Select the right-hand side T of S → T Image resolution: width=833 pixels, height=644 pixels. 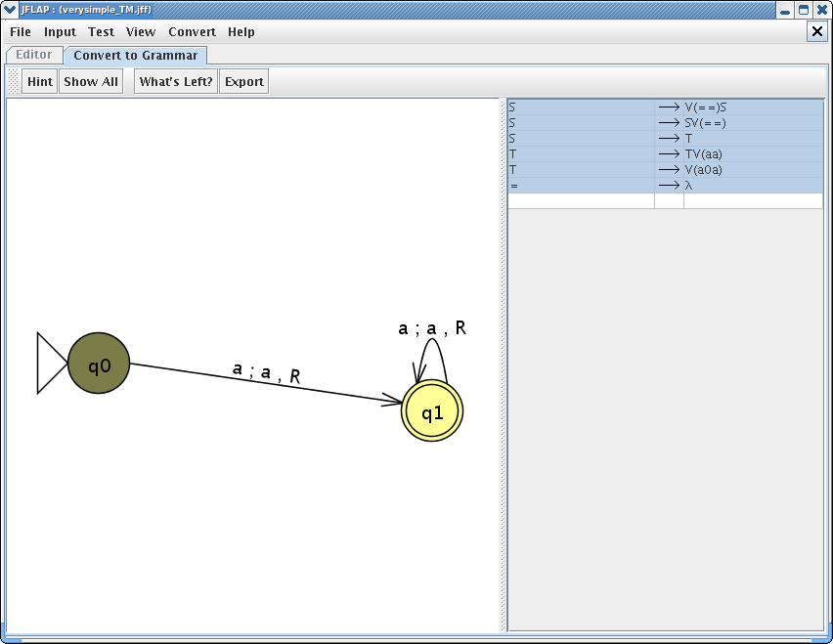[753, 139]
